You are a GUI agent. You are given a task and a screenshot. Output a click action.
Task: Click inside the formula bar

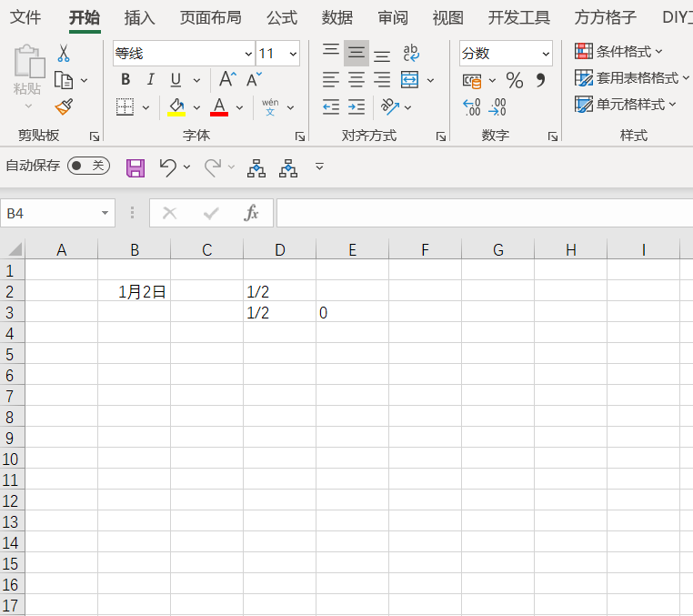(x=485, y=213)
